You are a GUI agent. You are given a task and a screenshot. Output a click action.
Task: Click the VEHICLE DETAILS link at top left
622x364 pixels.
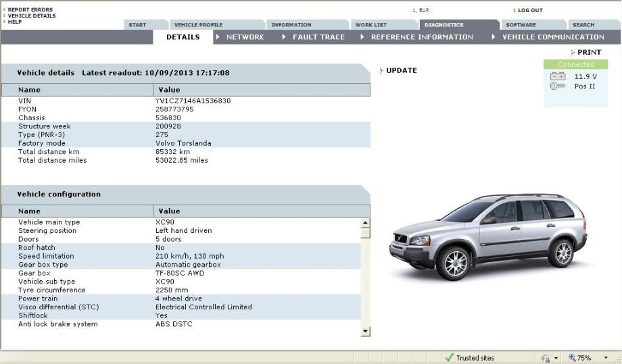coord(32,16)
